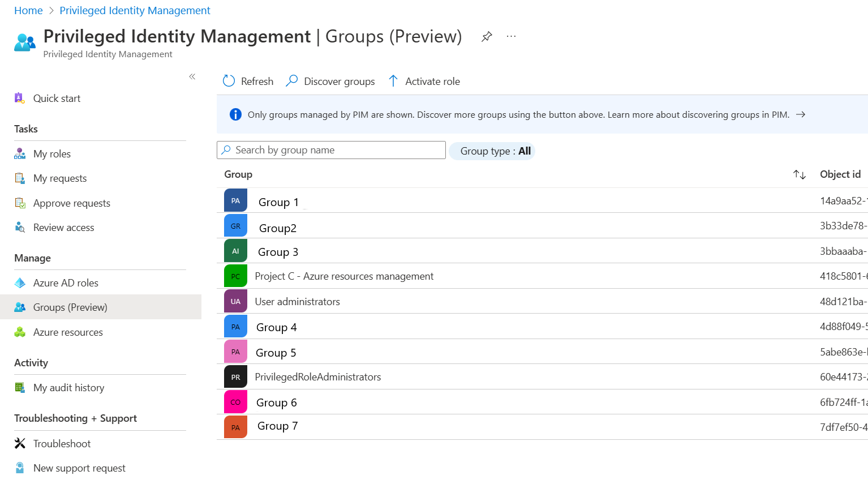
Task: Open the more options ellipsis menu
Action: coord(511,36)
